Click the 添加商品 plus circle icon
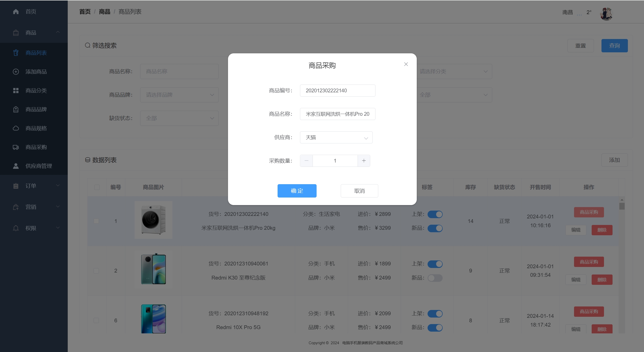The height and width of the screenshot is (352, 644). point(16,72)
